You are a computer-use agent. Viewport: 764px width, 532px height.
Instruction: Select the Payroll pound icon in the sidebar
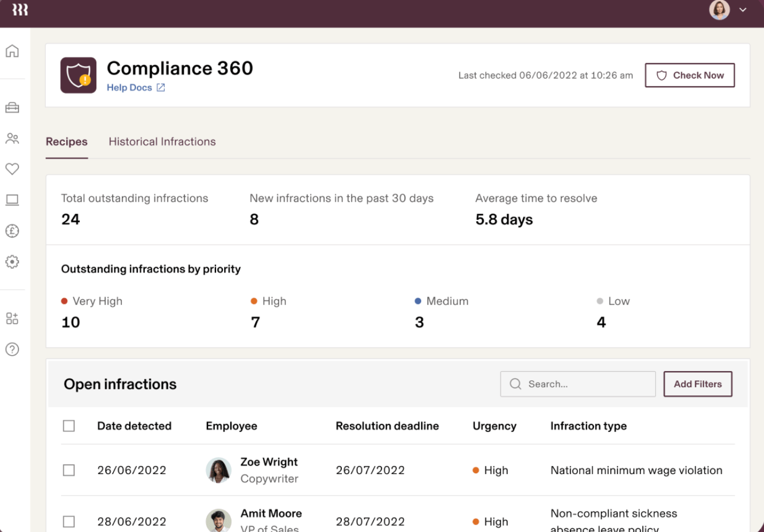[x=12, y=231]
